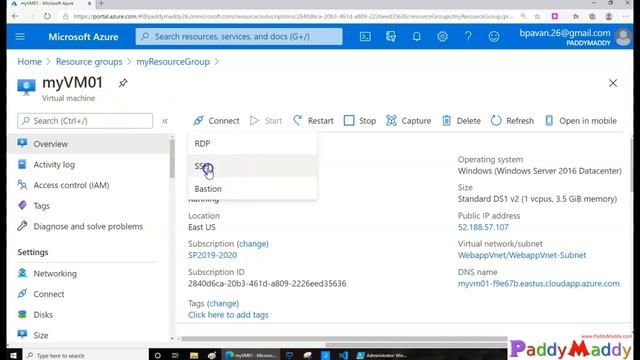The width and height of the screenshot is (640, 360).
Task: Choose Bastion from Connect dropdown
Action: point(252,189)
